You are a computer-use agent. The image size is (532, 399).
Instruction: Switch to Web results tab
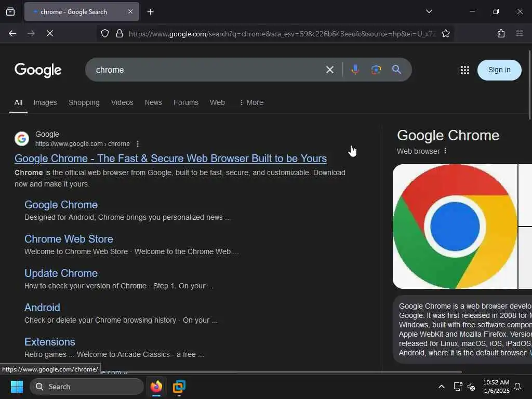[x=217, y=102]
